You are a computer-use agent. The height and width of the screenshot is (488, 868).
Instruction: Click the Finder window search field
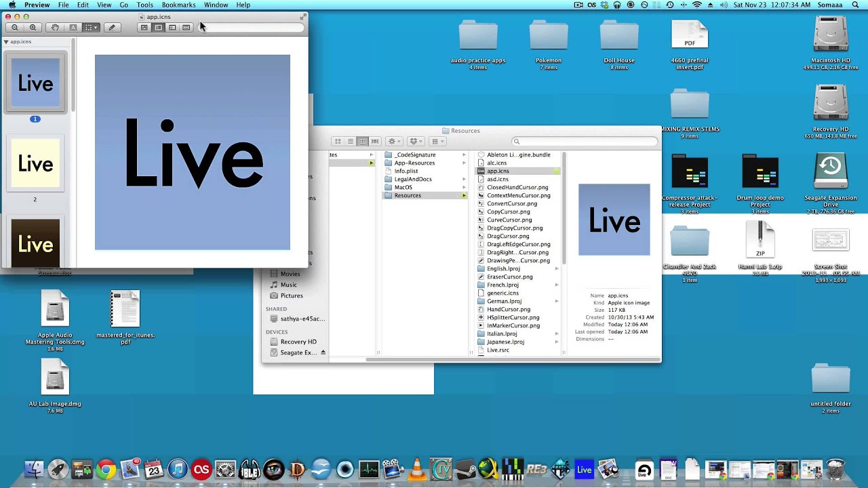click(585, 141)
